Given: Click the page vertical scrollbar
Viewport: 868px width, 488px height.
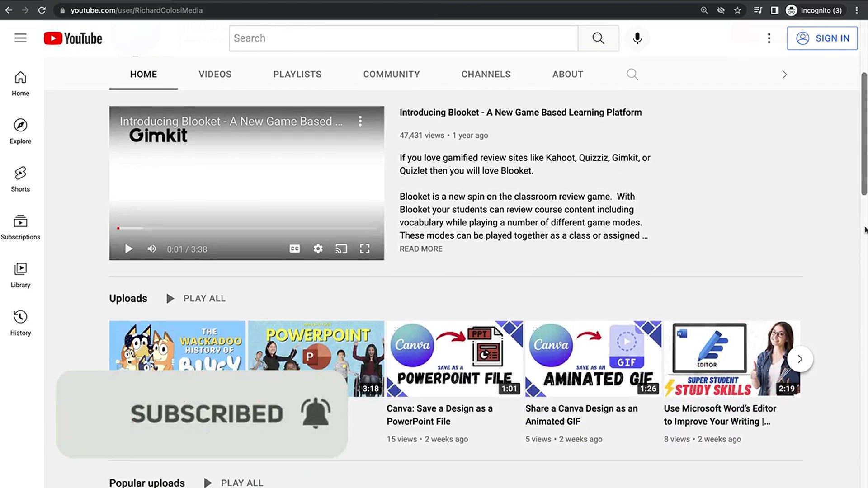Looking at the screenshot, I should pyautogui.click(x=864, y=134).
